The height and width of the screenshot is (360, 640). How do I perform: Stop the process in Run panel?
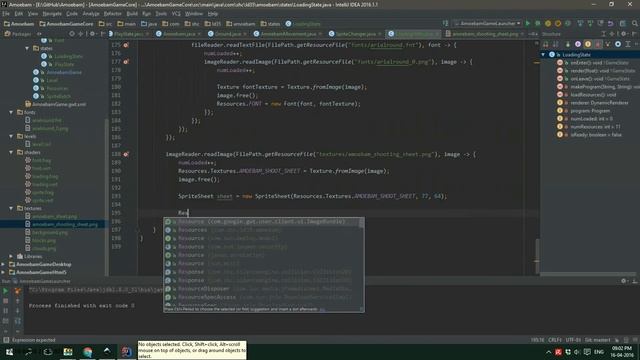(6, 301)
